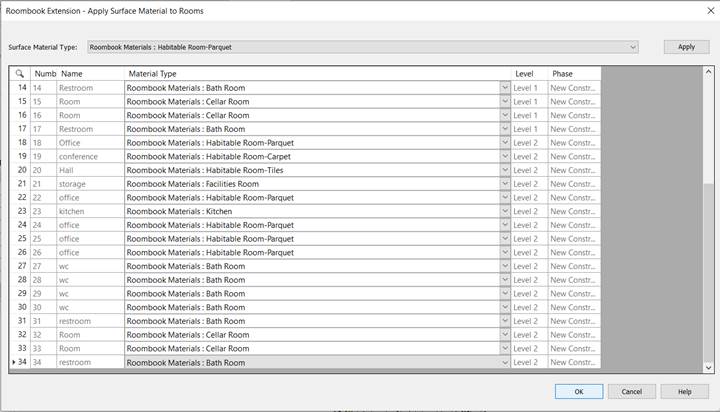Sort by the Material Type column header
Image resolution: width=720 pixels, height=412 pixels.
(x=317, y=73)
